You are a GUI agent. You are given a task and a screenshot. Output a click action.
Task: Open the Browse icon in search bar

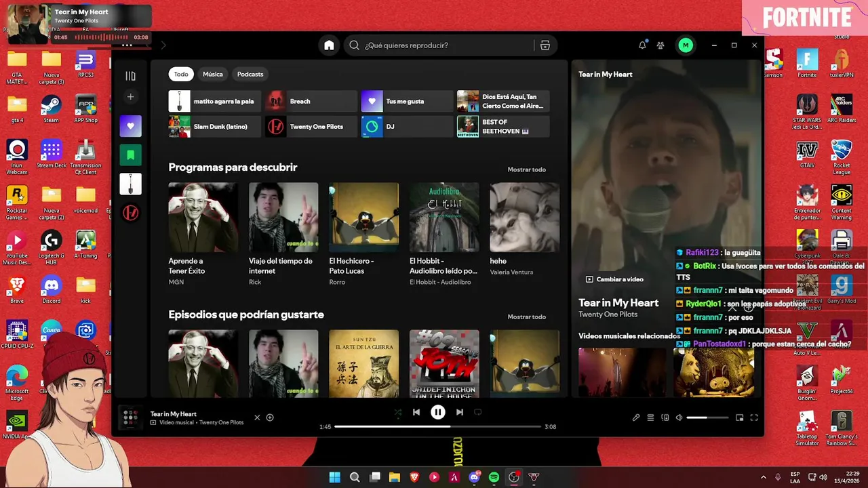click(545, 45)
